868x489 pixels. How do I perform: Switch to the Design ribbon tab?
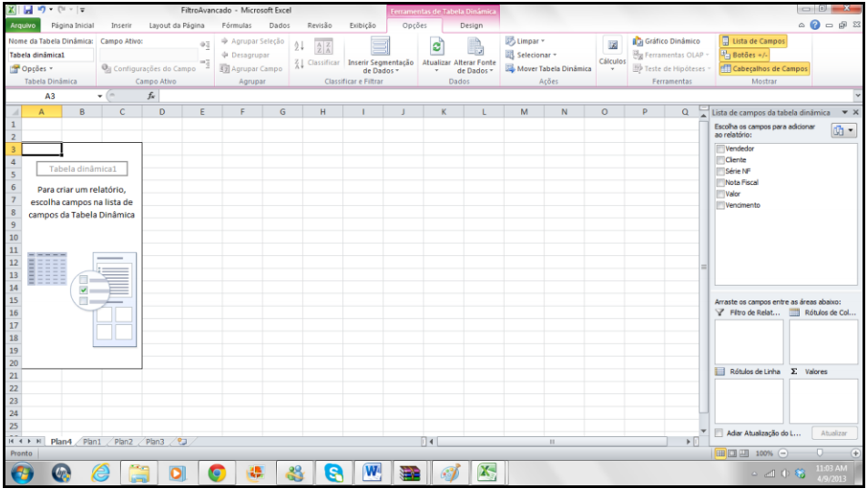[471, 25]
